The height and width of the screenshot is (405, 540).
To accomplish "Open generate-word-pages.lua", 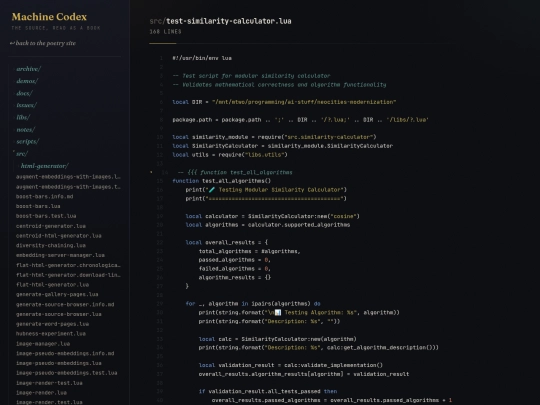I will [x=52, y=324].
